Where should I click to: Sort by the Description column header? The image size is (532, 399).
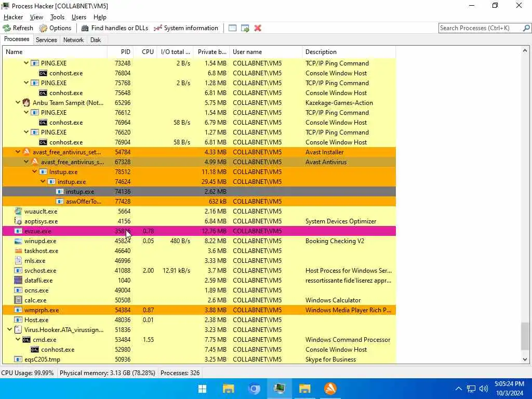(x=349, y=52)
